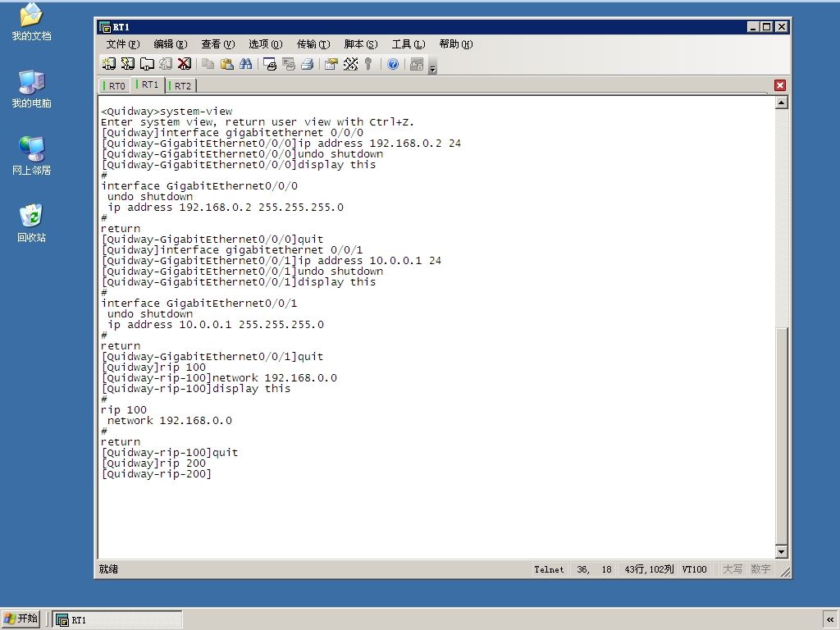Select the 我的文档 desktop icon
840x630 pixels.
[31, 21]
